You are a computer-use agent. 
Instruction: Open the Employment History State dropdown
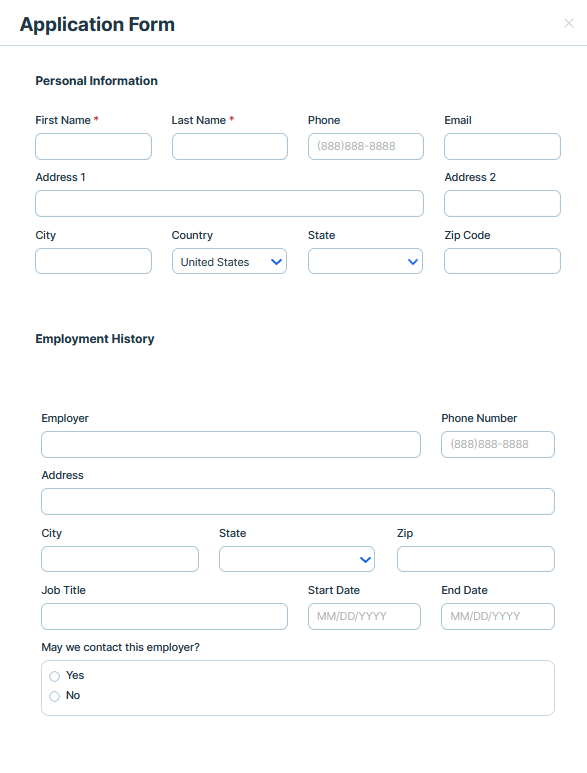pyautogui.click(x=297, y=559)
